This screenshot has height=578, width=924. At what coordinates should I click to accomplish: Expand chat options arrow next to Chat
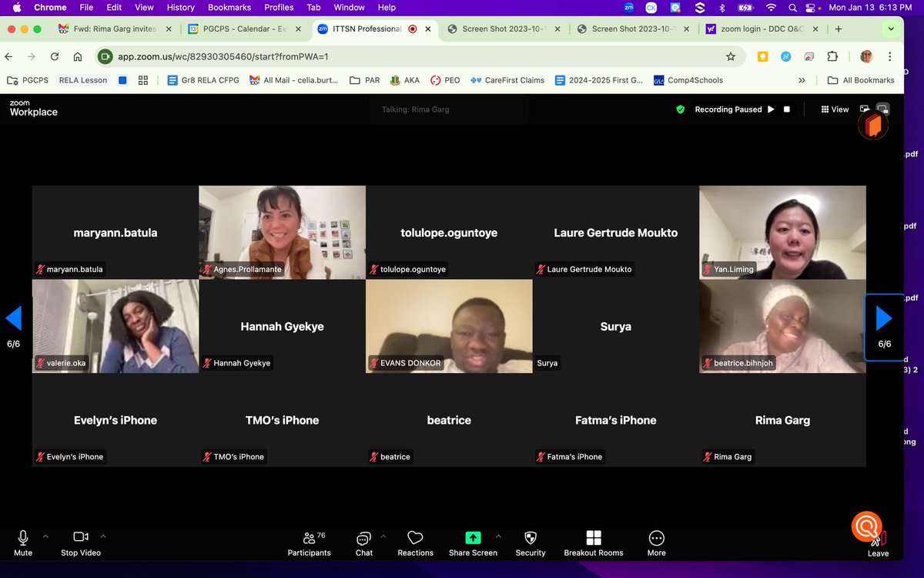(x=383, y=536)
